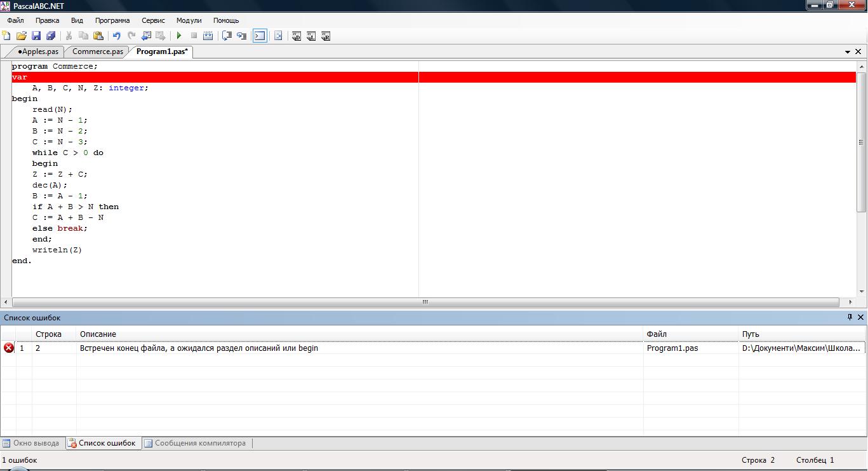Switch to the Commerce.pas tab
This screenshot has width=868, height=471.
pyautogui.click(x=98, y=51)
